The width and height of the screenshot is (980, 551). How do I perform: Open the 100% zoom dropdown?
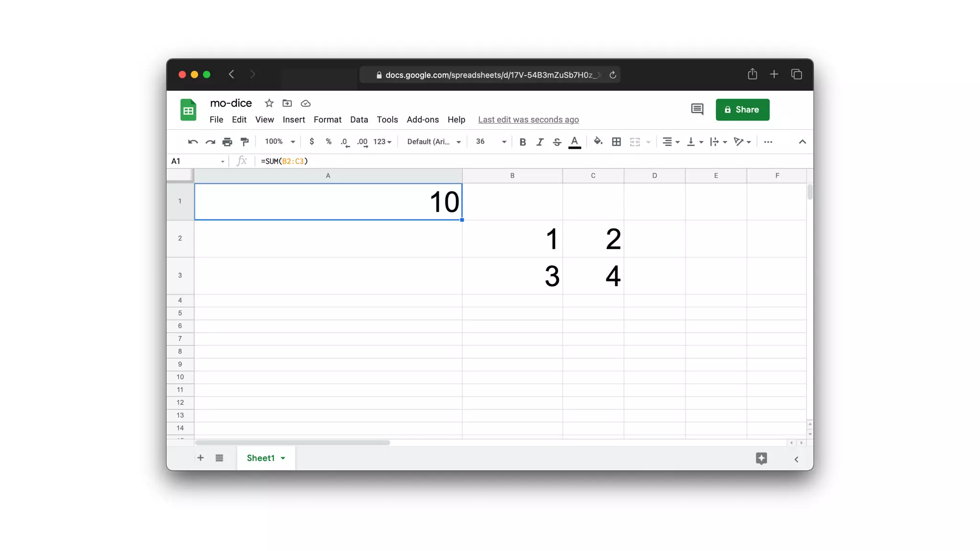pos(280,142)
